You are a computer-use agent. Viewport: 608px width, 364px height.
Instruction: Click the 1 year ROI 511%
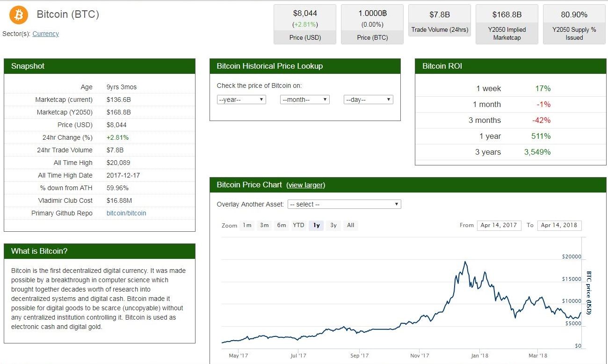(x=541, y=136)
